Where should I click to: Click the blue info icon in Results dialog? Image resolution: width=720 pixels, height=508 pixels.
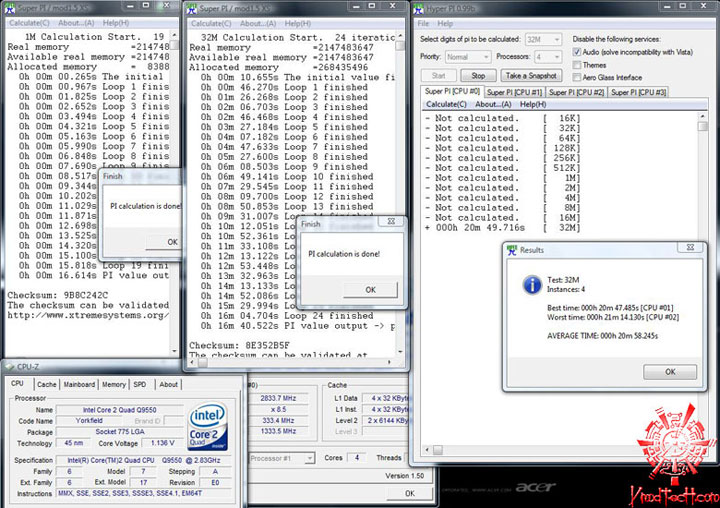[532, 285]
